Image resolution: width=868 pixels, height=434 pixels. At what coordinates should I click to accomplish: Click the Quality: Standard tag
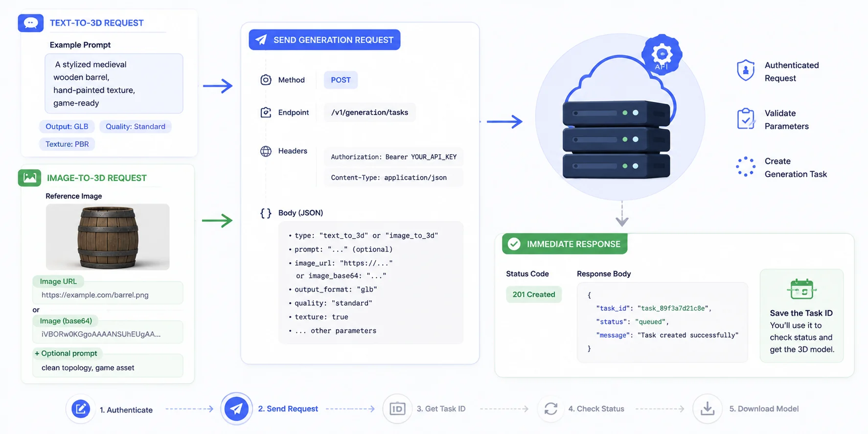tap(136, 126)
